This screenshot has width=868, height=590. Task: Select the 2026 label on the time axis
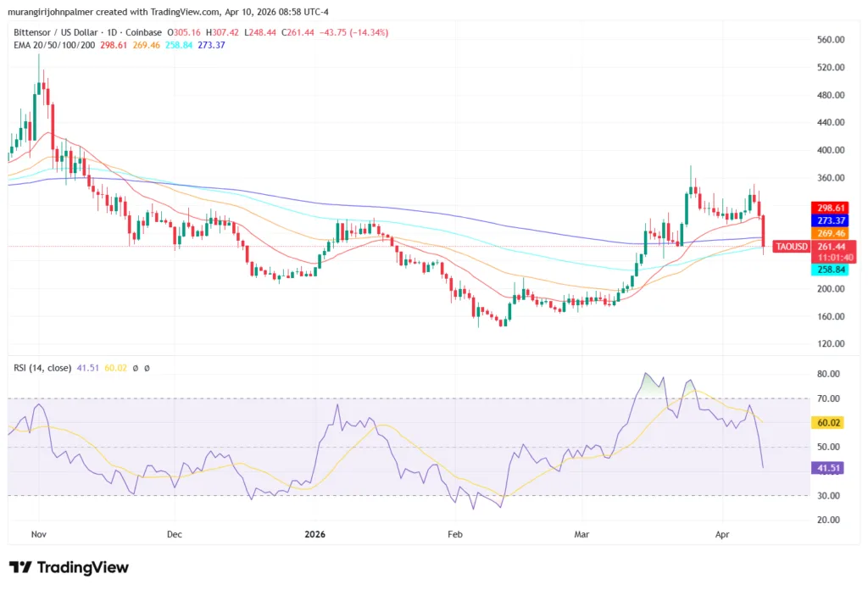[x=315, y=534]
